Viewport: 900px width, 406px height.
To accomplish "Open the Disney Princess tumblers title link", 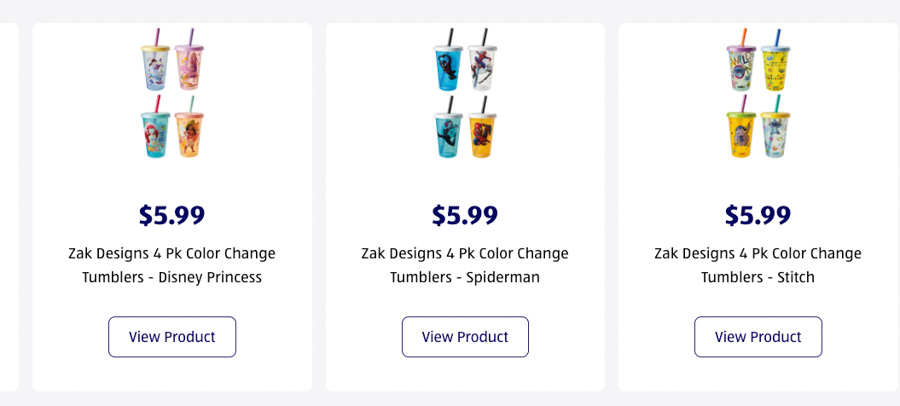I will [x=172, y=265].
